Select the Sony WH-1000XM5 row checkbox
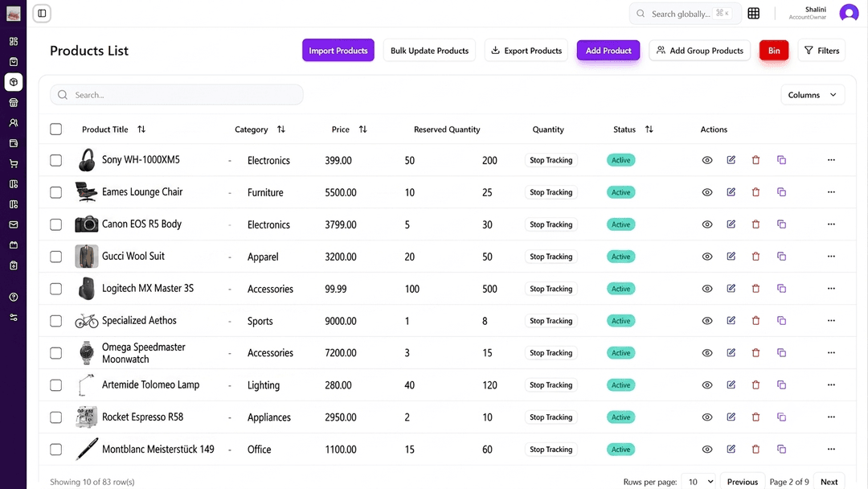This screenshot has height=489, width=868. [x=56, y=160]
